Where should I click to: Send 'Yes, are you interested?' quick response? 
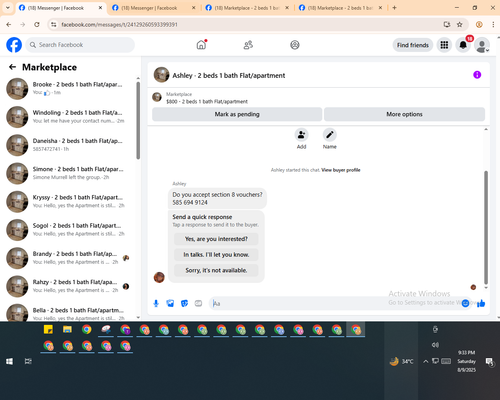(x=216, y=239)
